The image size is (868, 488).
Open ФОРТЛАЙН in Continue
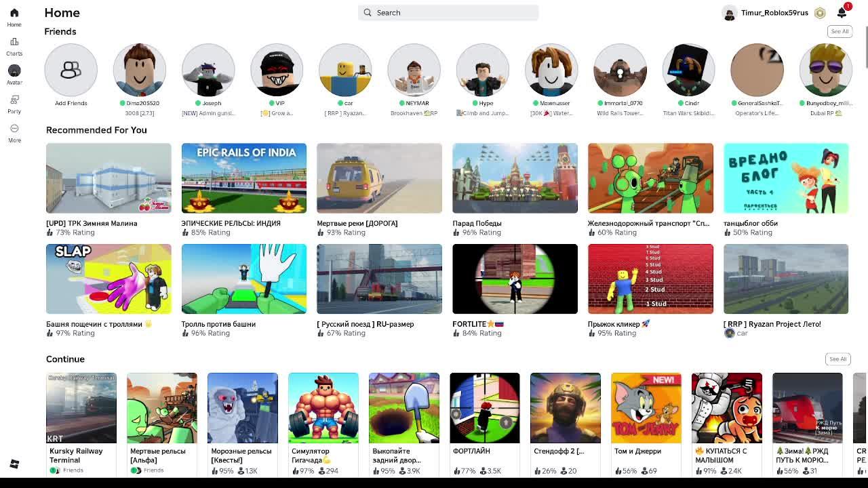click(x=485, y=408)
